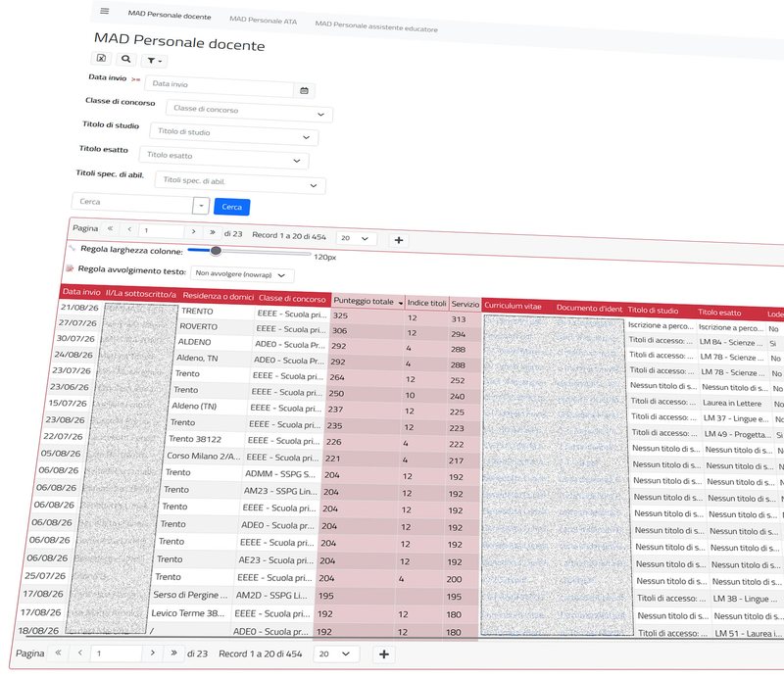Click the blue Cerca button
This screenshot has height=678, width=784.
click(x=232, y=207)
